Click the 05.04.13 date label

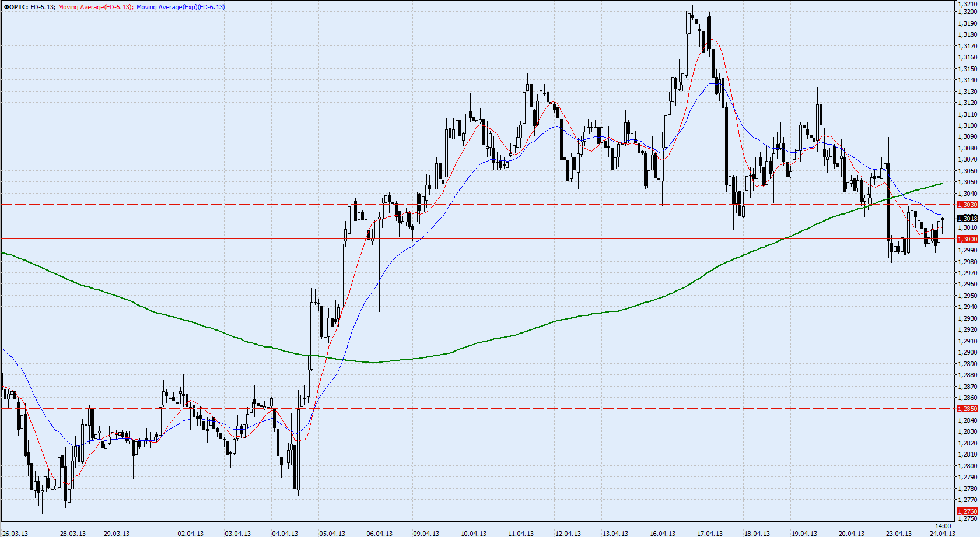[332, 533]
